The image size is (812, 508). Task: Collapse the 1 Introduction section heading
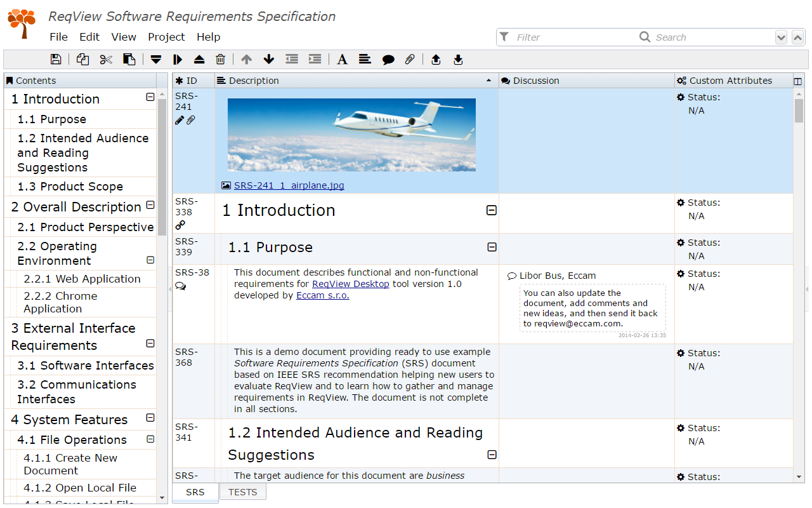(x=492, y=211)
